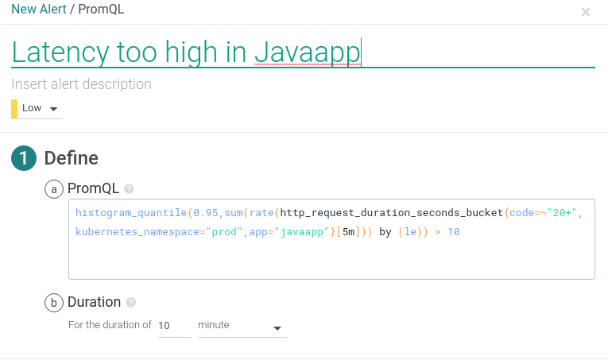Click the 'a' step marker beside PromQL

click(54, 189)
